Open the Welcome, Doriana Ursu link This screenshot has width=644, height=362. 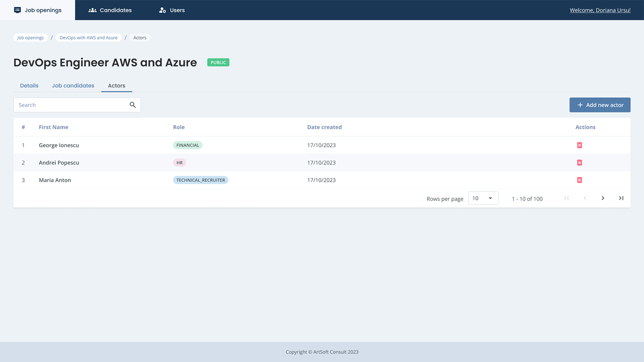click(x=600, y=10)
